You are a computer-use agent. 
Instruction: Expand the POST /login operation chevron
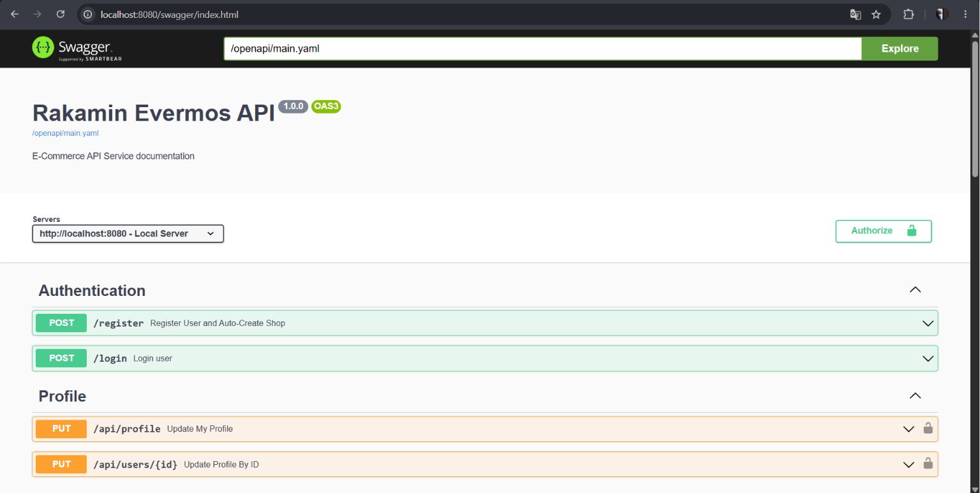928,358
